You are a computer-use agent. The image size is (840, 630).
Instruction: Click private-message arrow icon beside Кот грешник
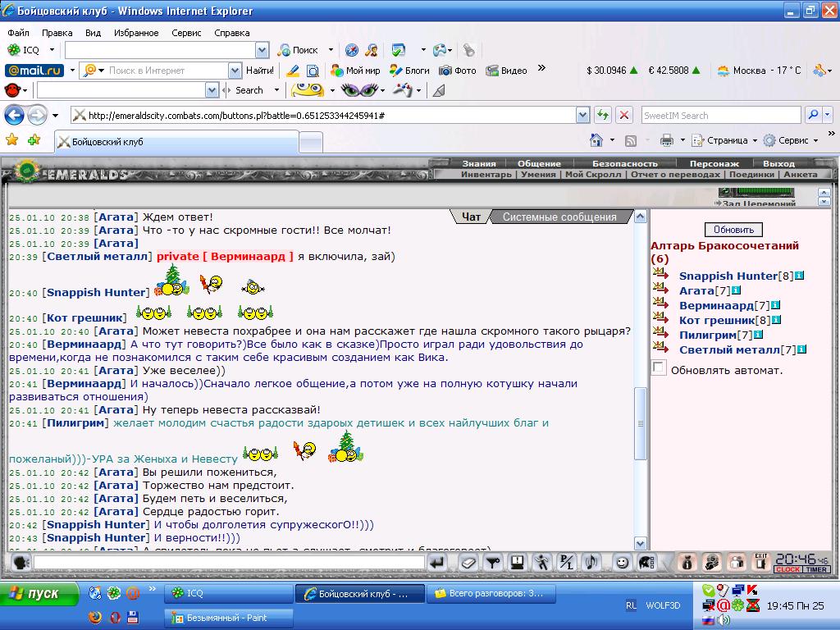[x=660, y=319]
